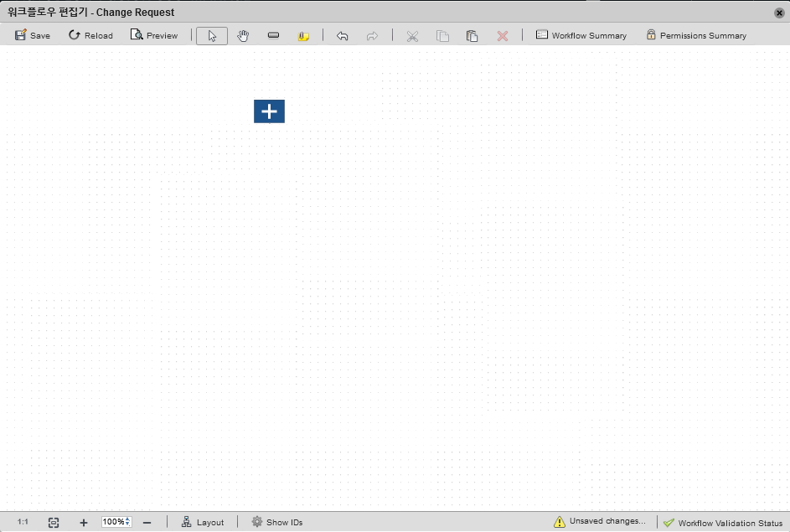The image size is (790, 532).
Task: Zoom in with the plus icon
Action: click(x=84, y=523)
